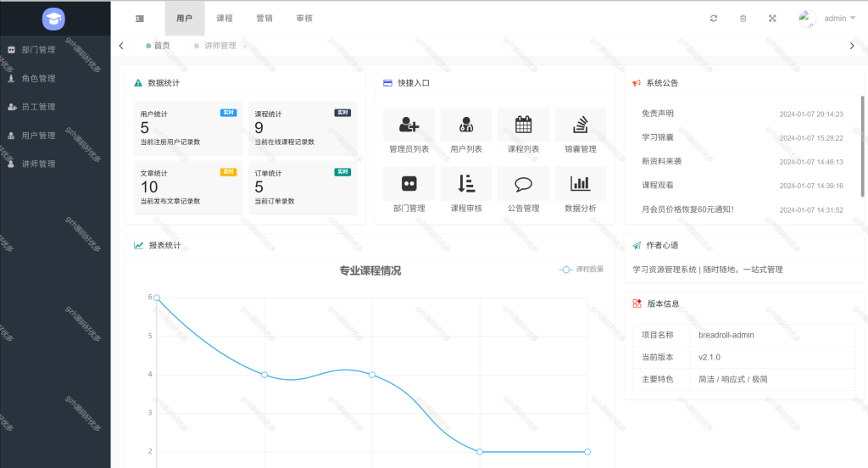Screen dimensions: 868x468
Task: Click timestamp 2024-01-07 20:14:23
Action: (811, 114)
